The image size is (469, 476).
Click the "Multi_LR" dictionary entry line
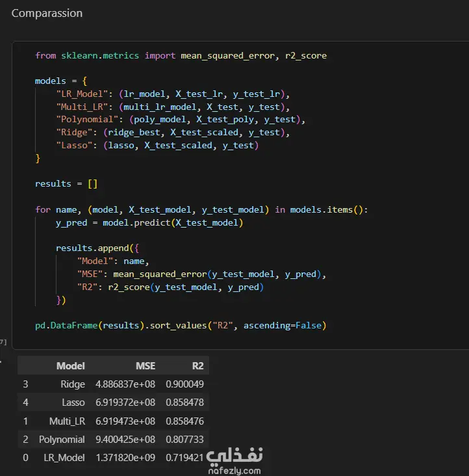click(x=173, y=107)
